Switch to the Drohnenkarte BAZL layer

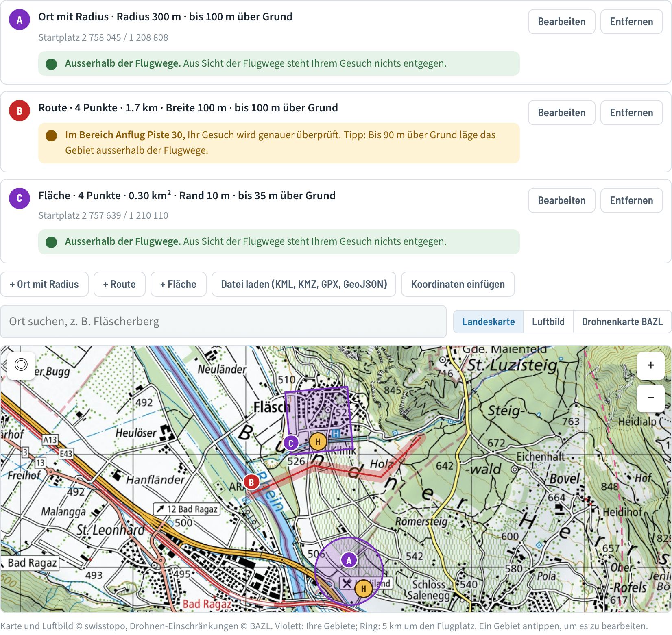pyautogui.click(x=622, y=322)
